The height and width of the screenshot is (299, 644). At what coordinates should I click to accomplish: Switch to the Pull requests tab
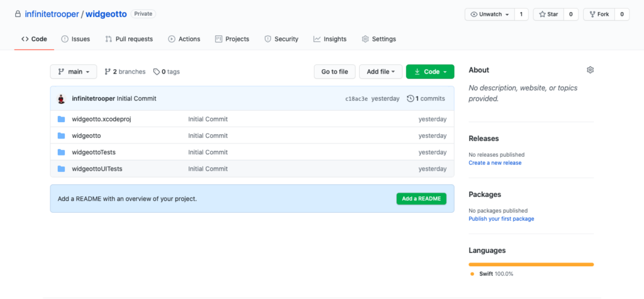129,39
